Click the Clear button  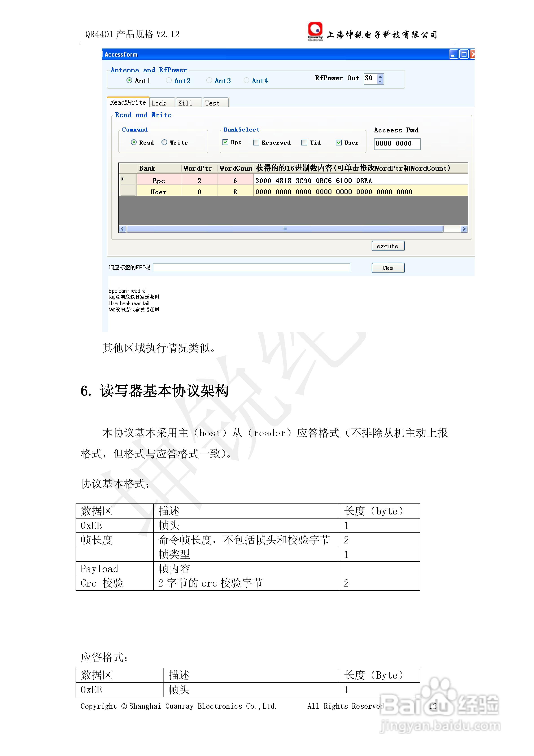pos(388,268)
